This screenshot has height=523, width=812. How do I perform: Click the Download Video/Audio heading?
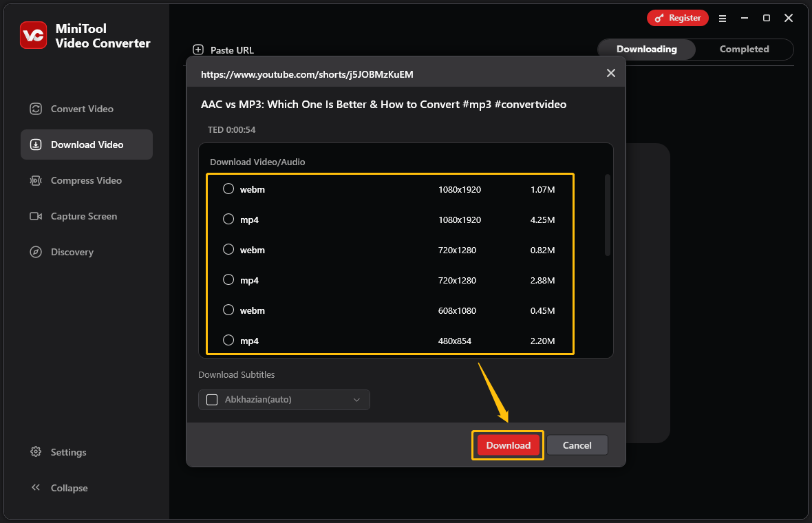pyautogui.click(x=257, y=162)
